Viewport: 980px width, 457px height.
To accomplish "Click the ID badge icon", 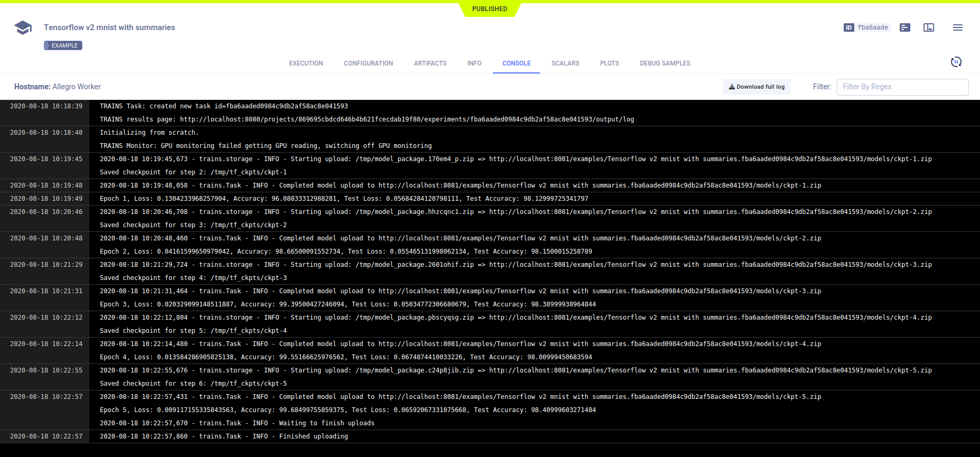I will tap(848, 27).
